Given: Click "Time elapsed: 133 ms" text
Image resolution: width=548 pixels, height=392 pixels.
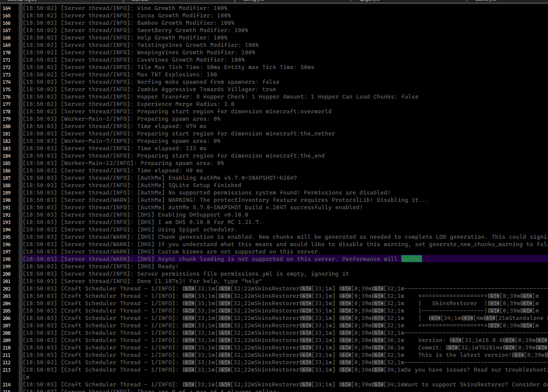Looking at the screenshot, I should [172, 148].
